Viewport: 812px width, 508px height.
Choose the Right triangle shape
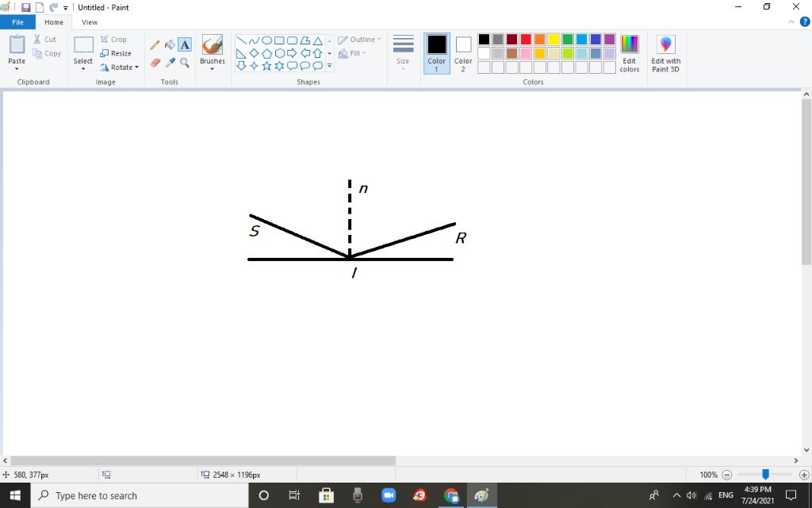tap(241, 53)
